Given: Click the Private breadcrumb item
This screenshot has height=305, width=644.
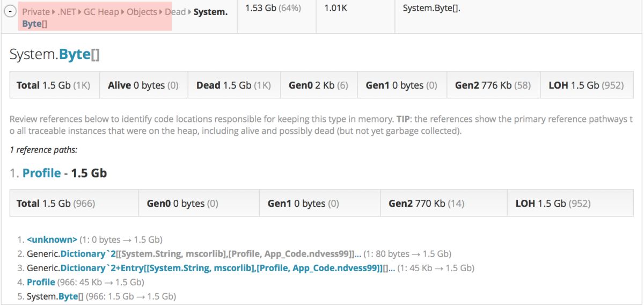Looking at the screenshot, I should tap(35, 12).
